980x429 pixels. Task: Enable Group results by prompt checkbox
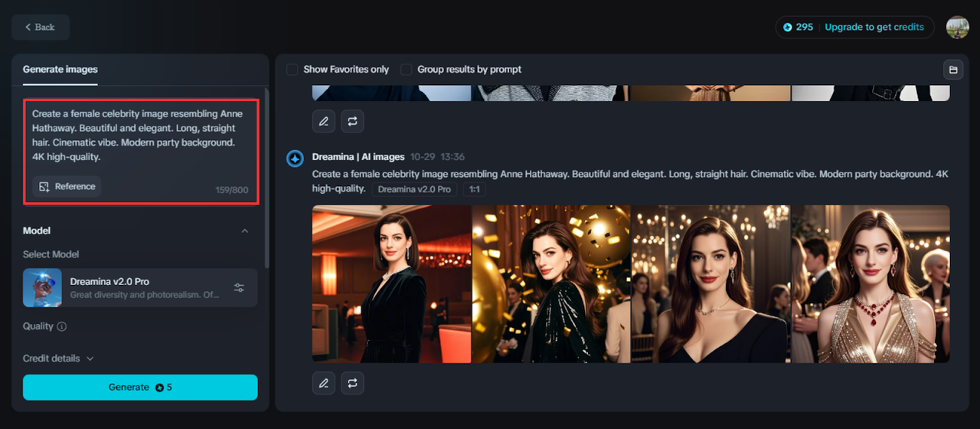[x=407, y=70]
